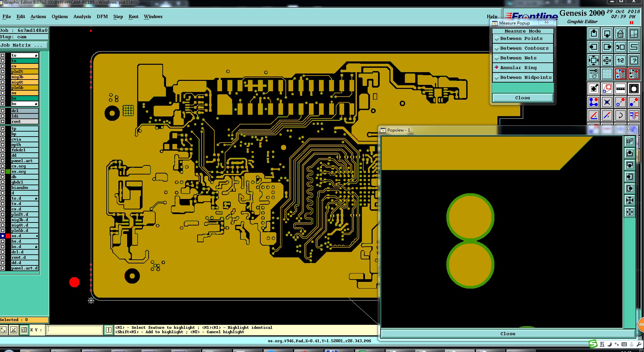
Task: Select the gbdrl layer row
Action: [25, 182]
